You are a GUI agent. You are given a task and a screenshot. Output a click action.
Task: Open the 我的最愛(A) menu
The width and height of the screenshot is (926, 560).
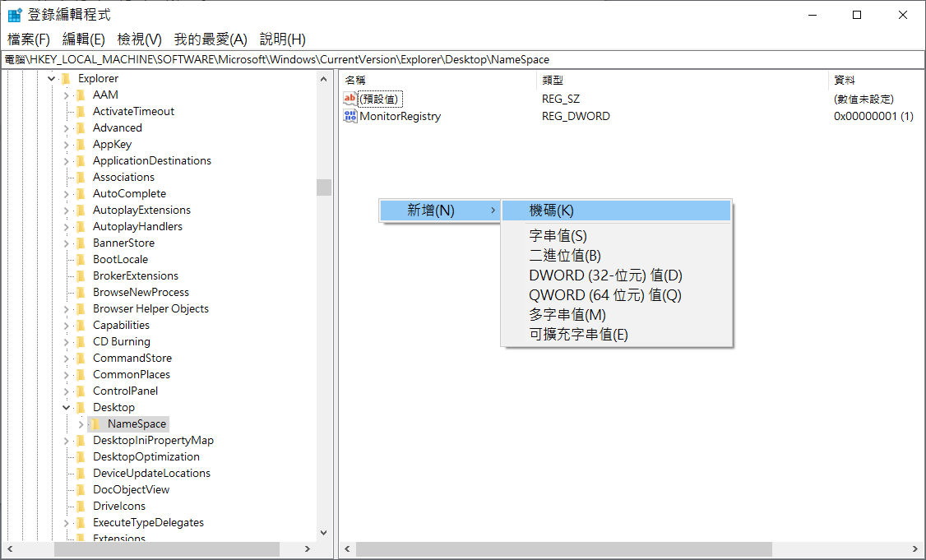211,39
